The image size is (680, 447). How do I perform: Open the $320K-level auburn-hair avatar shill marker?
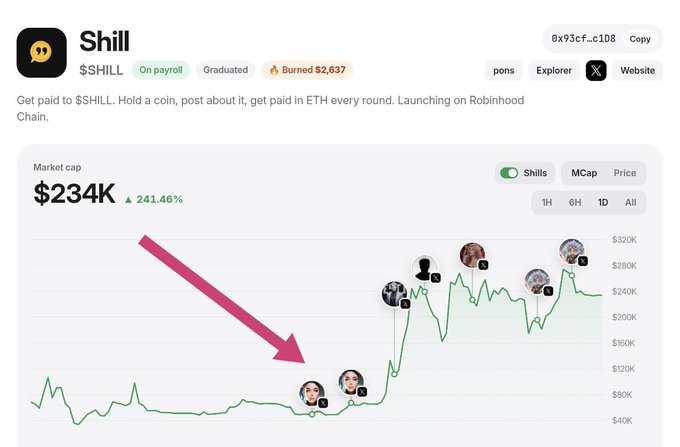tap(472, 255)
